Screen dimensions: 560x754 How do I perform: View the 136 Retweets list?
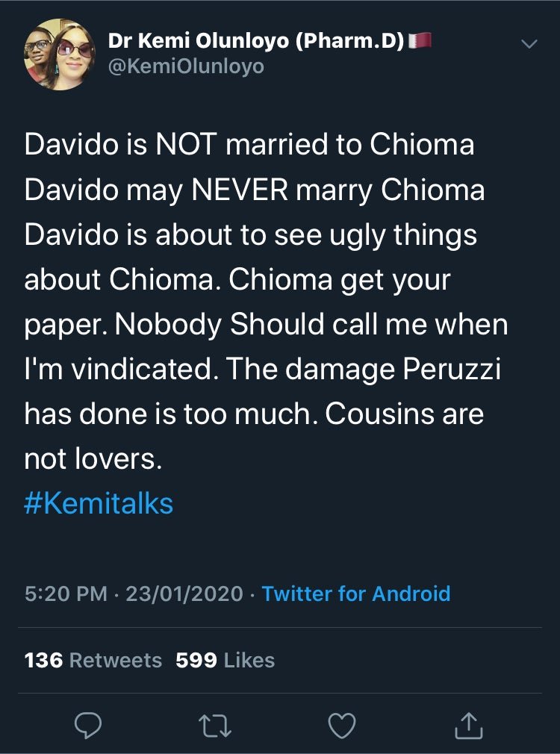[x=93, y=660]
